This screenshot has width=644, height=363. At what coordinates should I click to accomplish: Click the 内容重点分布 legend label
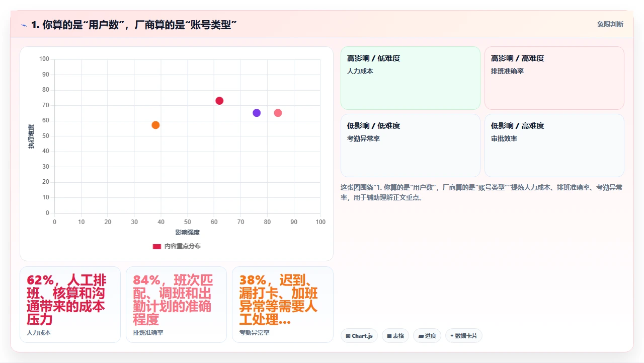183,246
